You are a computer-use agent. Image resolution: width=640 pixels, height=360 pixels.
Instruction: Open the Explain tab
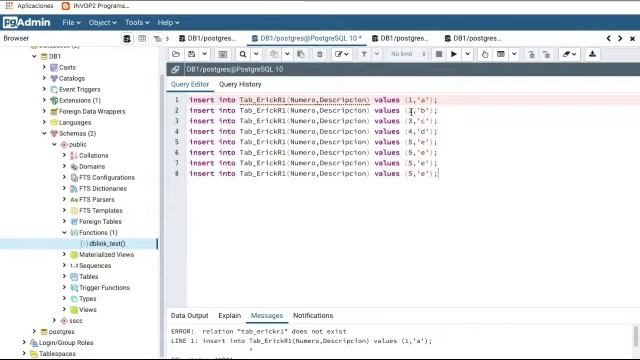pos(229,316)
